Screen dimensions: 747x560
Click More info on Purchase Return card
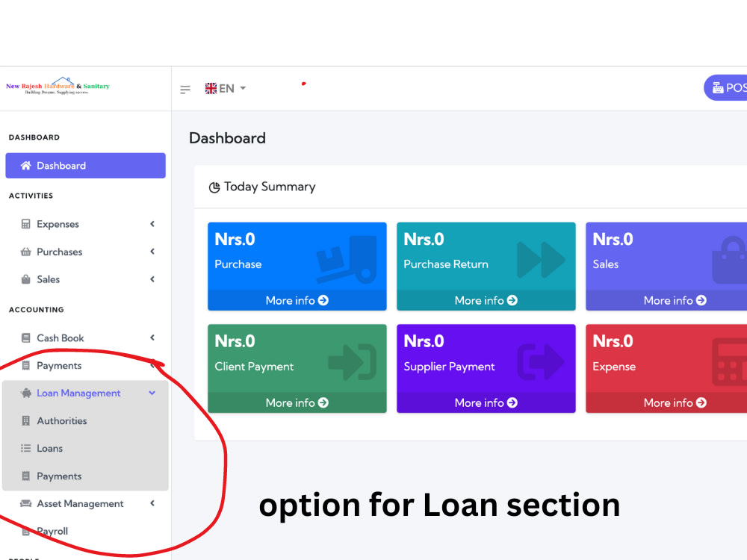point(486,300)
